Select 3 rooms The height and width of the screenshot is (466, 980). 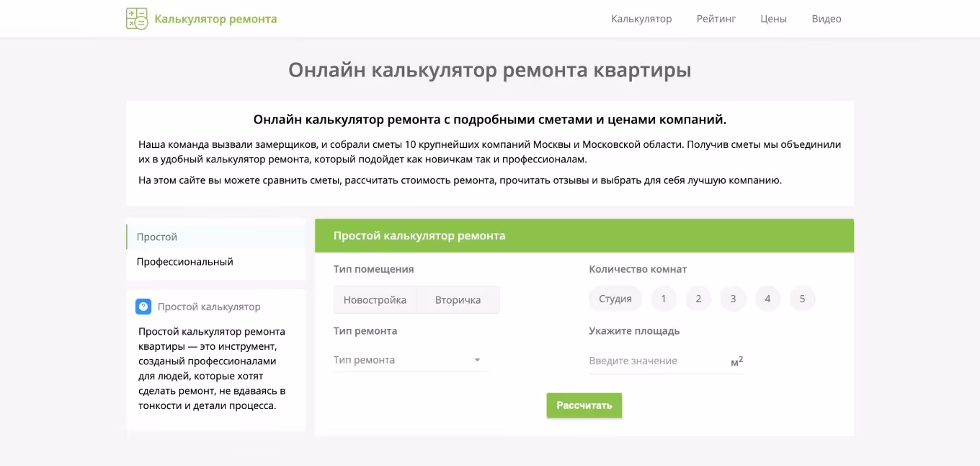click(733, 299)
